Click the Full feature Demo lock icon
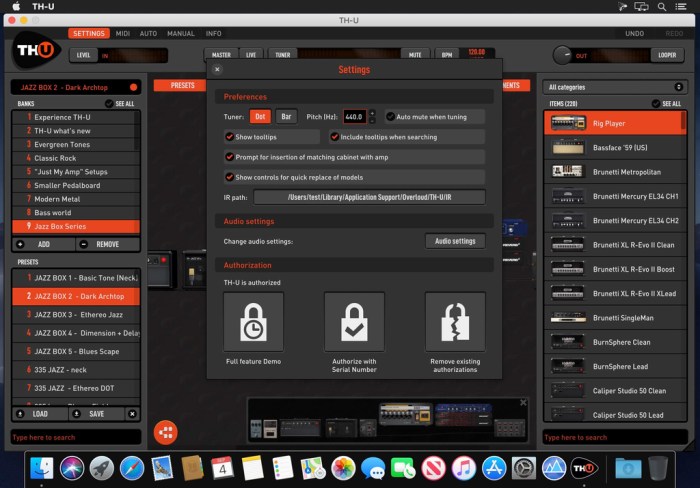The width and height of the screenshot is (700, 488). point(253,322)
